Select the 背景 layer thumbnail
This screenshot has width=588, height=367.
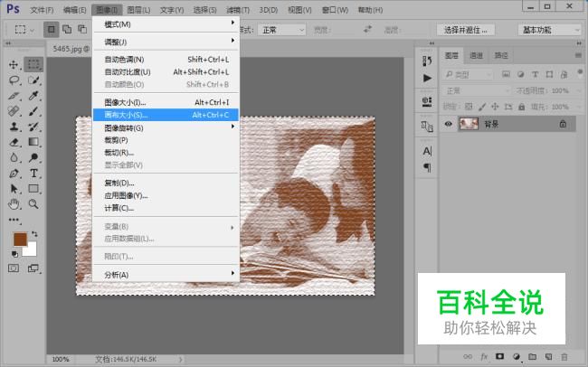pyautogui.click(x=469, y=124)
